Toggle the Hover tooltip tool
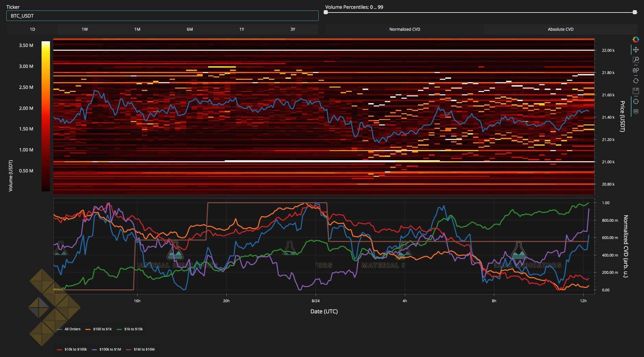The height and width of the screenshot is (357, 644). (636, 112)
